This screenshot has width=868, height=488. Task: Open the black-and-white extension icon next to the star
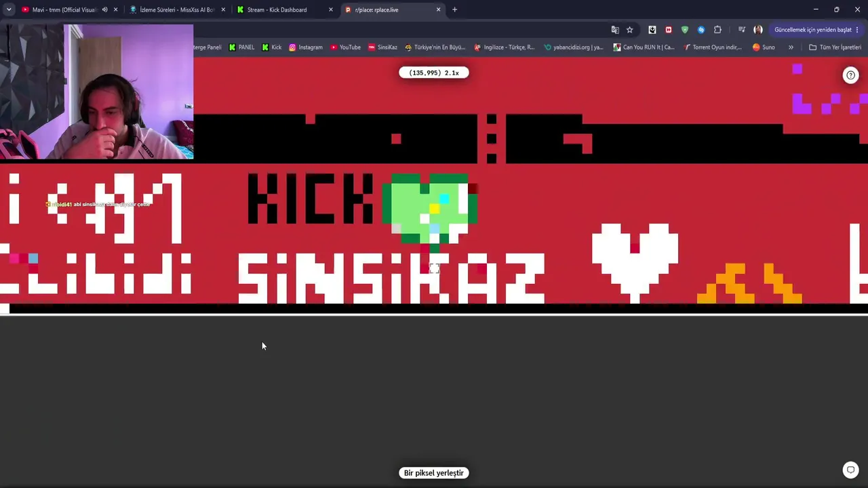tap(652, 30)
